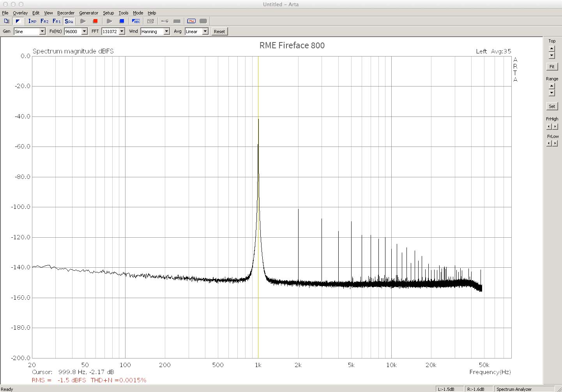This screenshot has height=392, width=562.
Task: Open the Overlay menu
Action: click(x=20, y=13)
